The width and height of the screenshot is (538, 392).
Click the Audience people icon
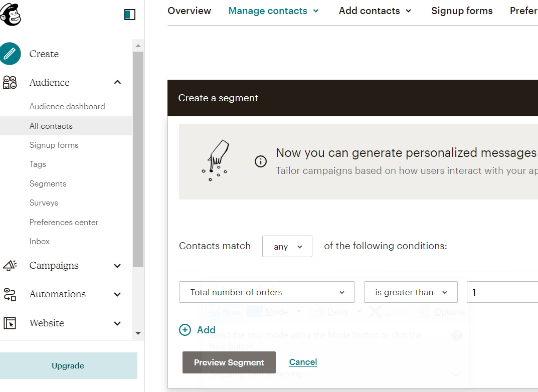[10, 82]
